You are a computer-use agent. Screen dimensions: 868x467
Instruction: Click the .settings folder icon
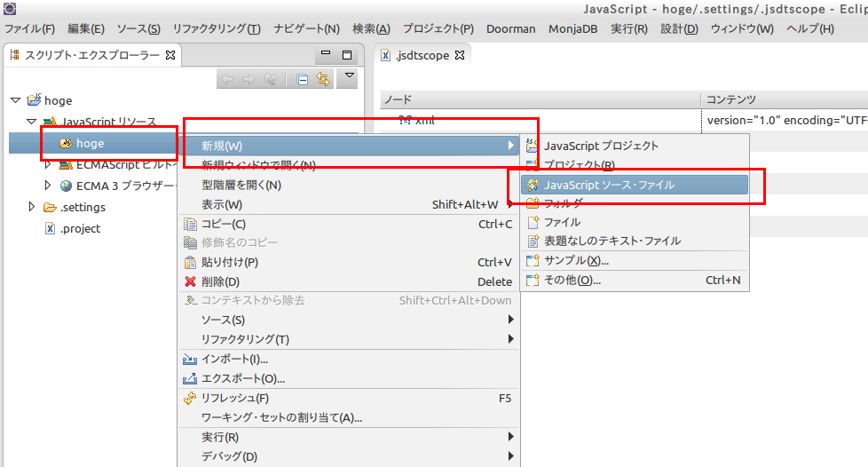coord(50,207)
